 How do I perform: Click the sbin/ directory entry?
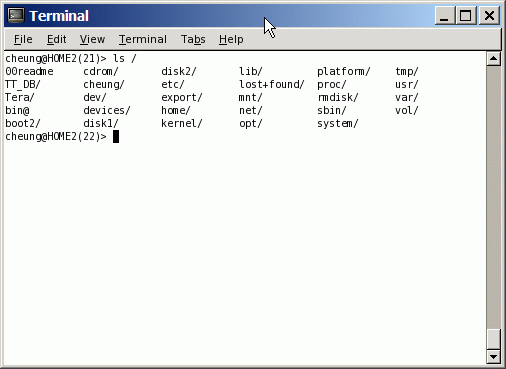pyautogui.click(x=332, y=110)
